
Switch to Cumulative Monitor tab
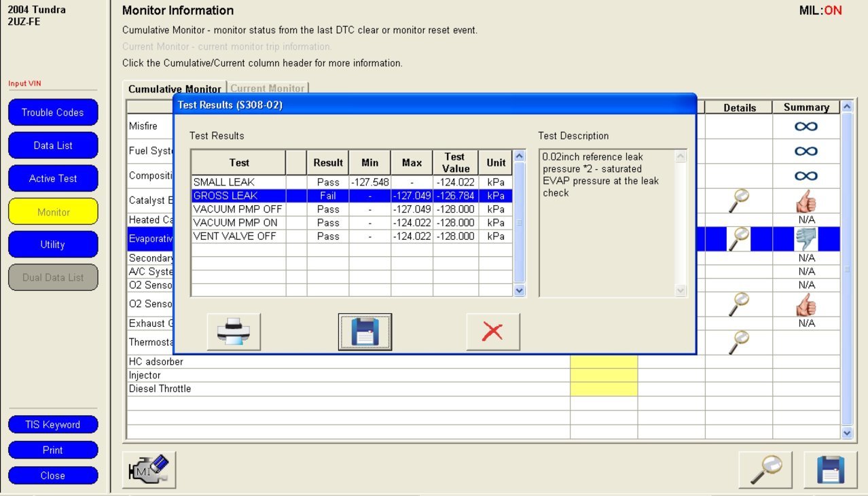[175, 89]
